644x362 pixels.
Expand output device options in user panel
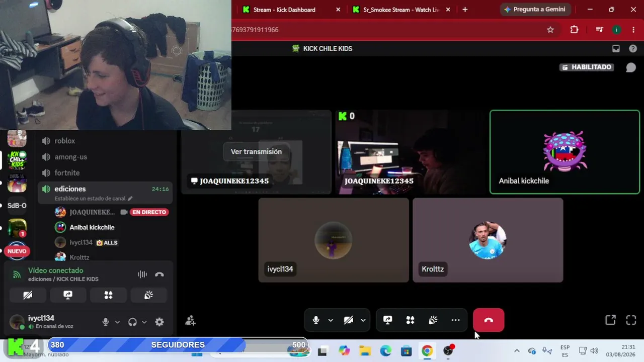click(x=144, y=322)
